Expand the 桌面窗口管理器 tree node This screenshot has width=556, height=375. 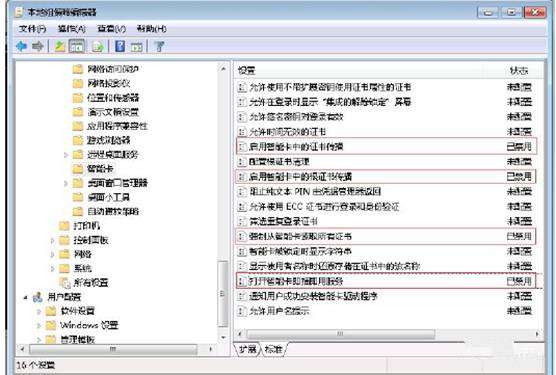[x=66, y=183]
